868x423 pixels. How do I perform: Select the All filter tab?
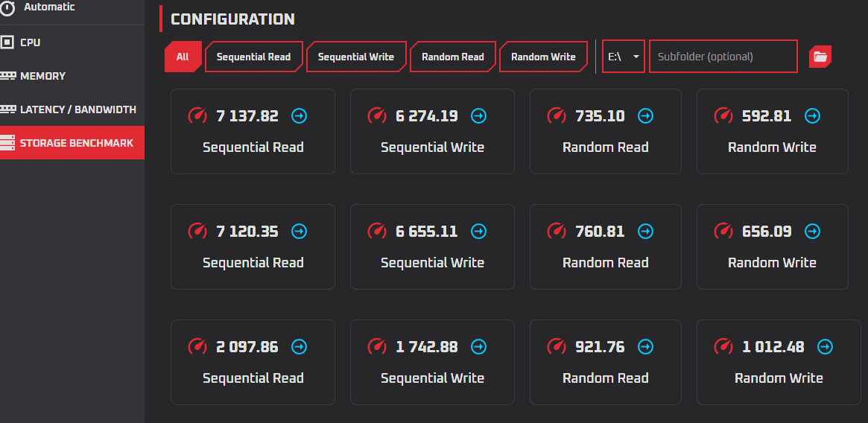(x=183, y=57)
